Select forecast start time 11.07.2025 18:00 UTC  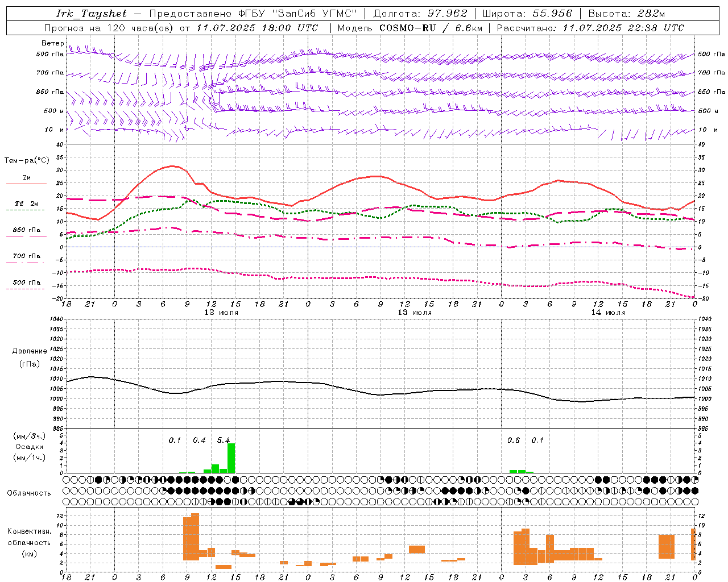[x=257, y=28]
